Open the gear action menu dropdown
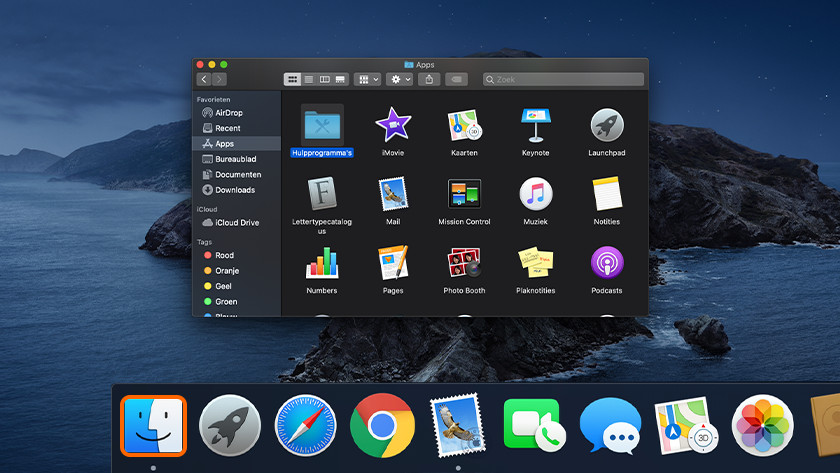 (401, 79)
